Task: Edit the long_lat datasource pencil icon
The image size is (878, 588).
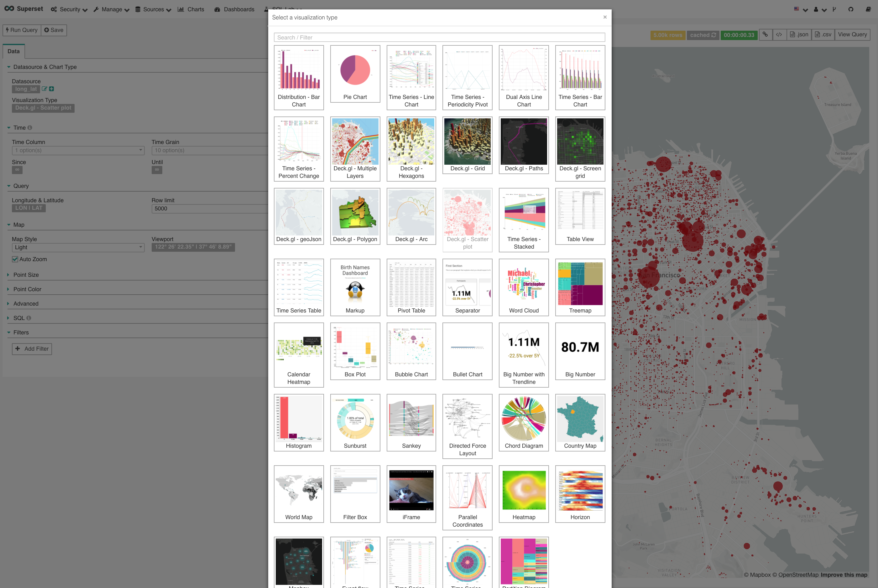Action: pyautogui.click(x=44, y=89)
